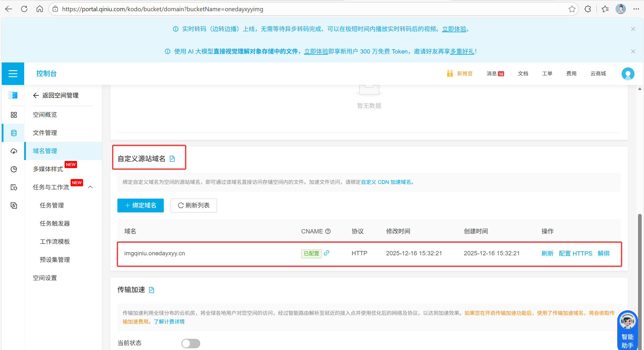Image resolution: width=644 pixels, height=350 pixels.
Task: Dismiss the 实时转码 announcement banner
Action: [x=633, y=29]
